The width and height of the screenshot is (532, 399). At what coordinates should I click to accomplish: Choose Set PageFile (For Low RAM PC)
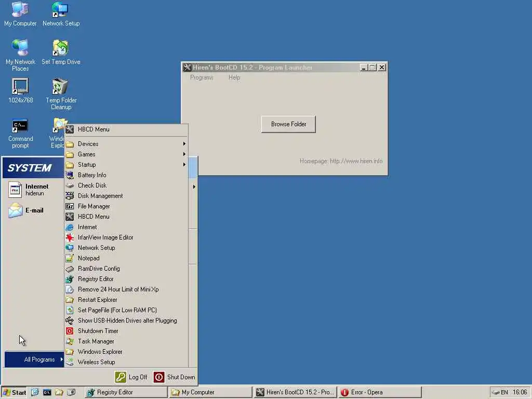[x=126, y=310]
